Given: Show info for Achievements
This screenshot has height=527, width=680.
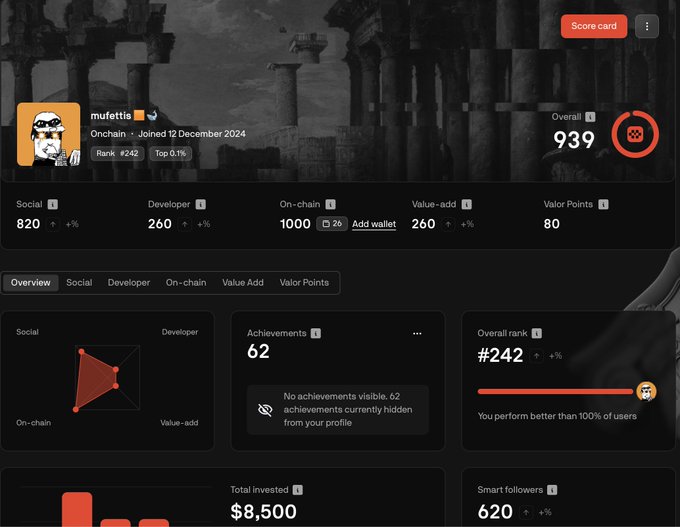Looking at the screenshot, I should click(x=316, y=333).
